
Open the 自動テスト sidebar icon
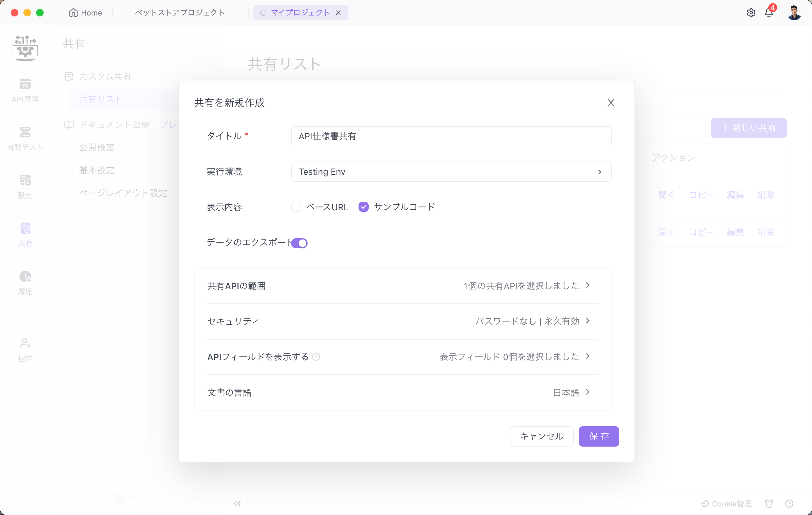tap(25, 138)
